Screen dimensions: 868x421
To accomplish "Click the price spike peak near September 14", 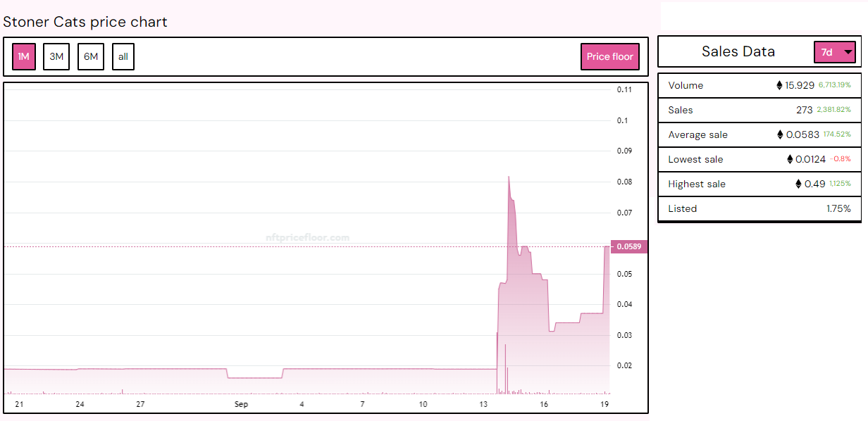I will click(x=509, y=177).
